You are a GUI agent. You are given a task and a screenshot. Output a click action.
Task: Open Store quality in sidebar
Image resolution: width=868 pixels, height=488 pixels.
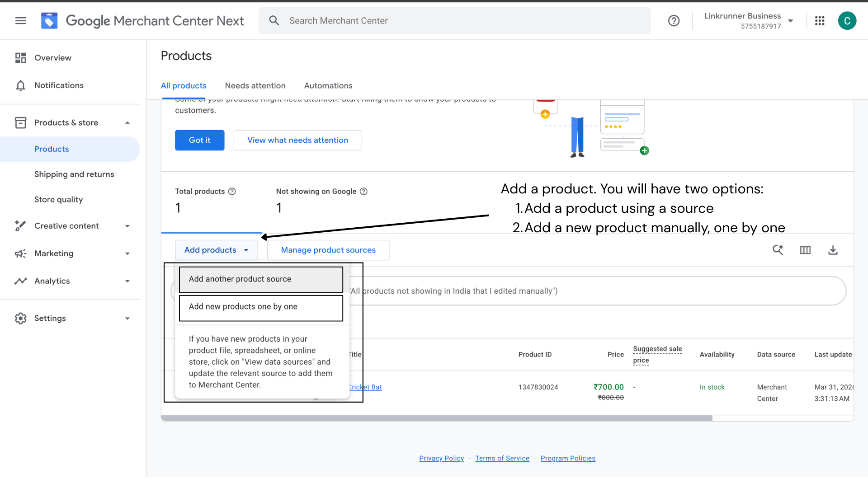(58, 200)
